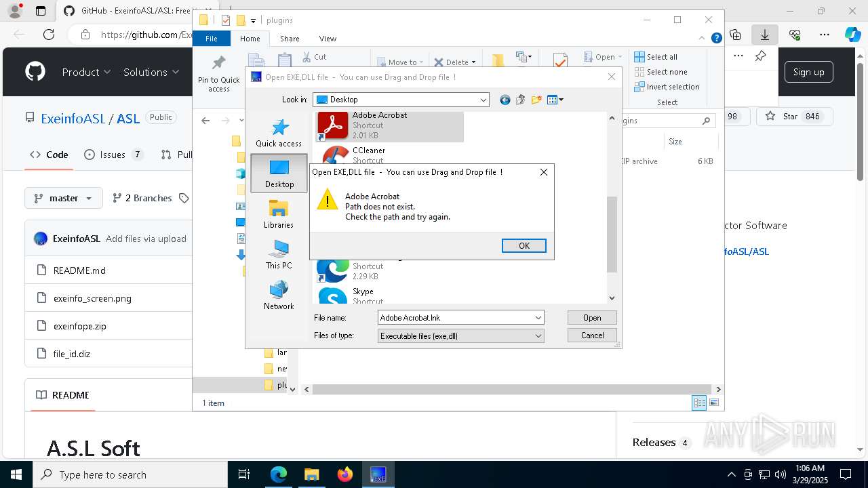
Task: Open the Move to dropdown in ribbon
Action: click(x=400, y=62)
